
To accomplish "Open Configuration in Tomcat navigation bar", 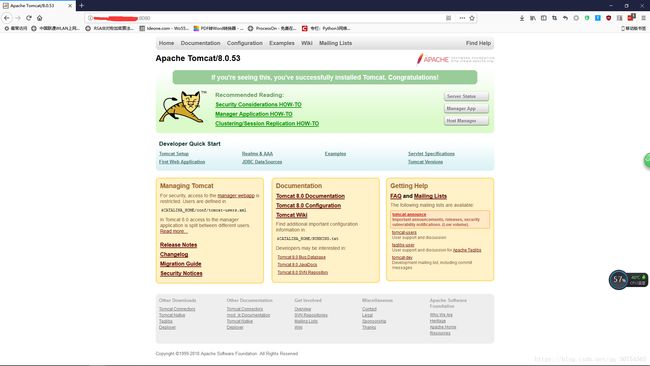I will point(245,43).
